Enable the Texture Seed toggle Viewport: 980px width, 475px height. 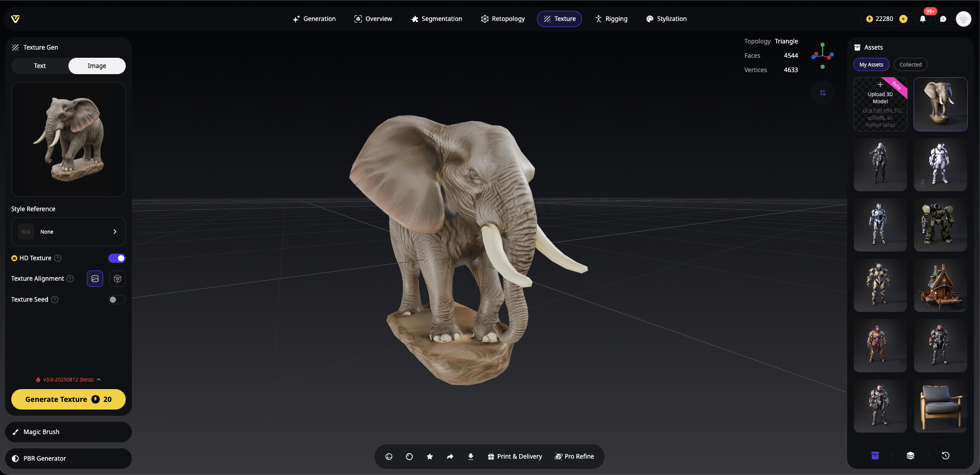(x=116, y=300)
